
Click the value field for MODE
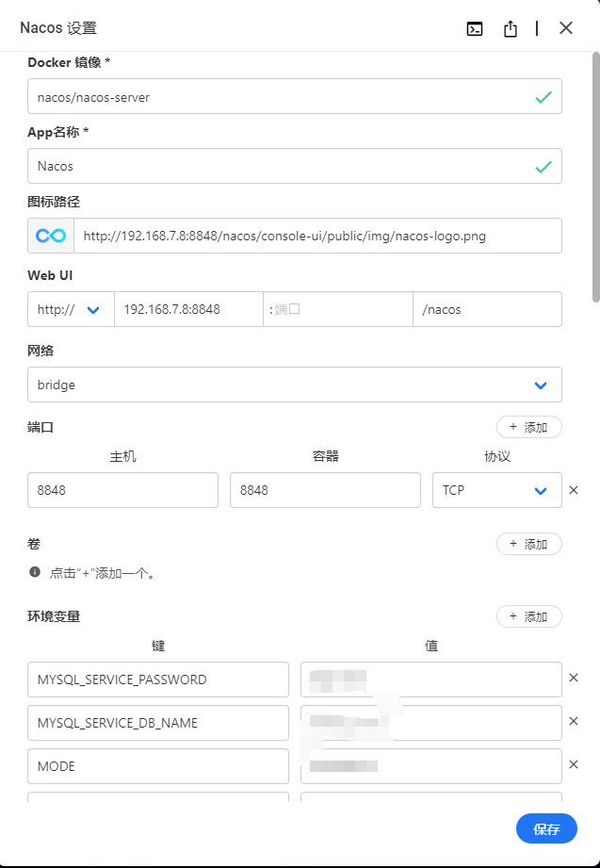point(431,766)
